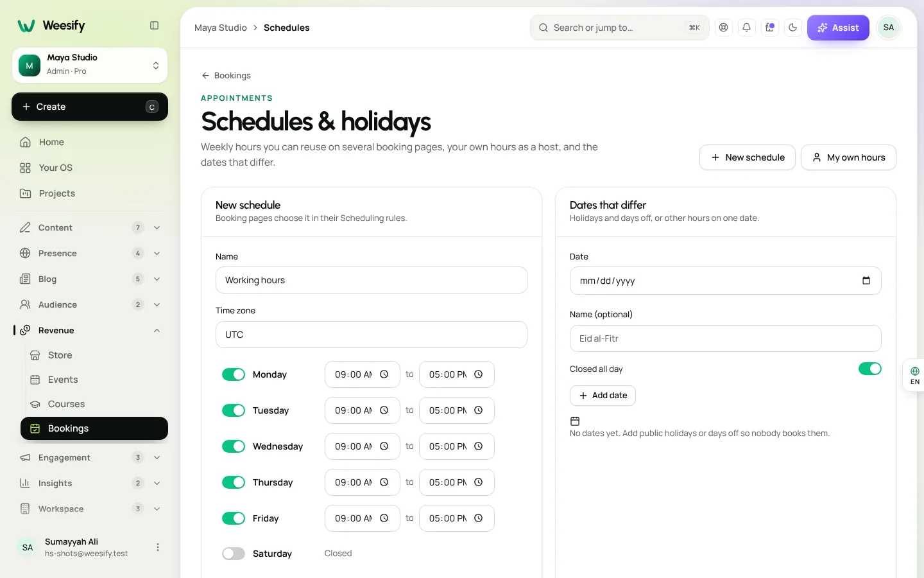Click the Name (optional) Eid al-Fitr field

726,338
